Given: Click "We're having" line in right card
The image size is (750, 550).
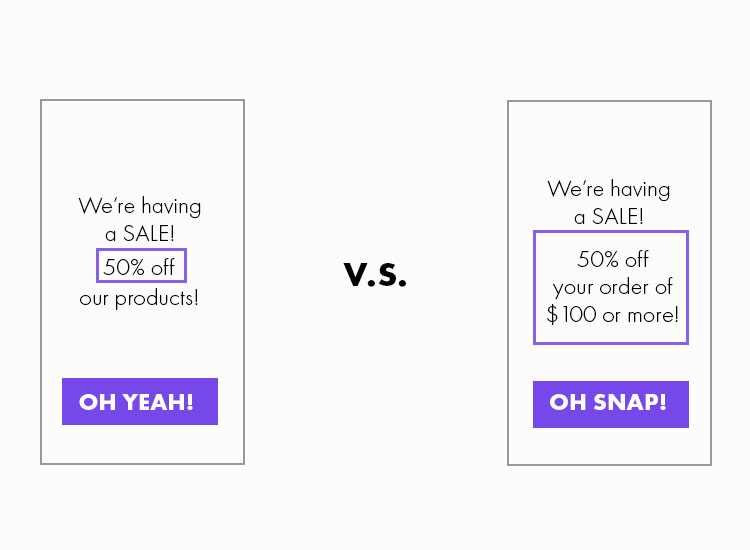Looking at the screenshot, I should coord(608,189).
